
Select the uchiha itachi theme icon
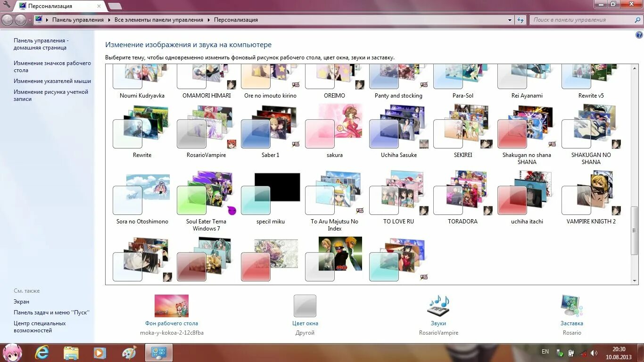tap(527, 193)
